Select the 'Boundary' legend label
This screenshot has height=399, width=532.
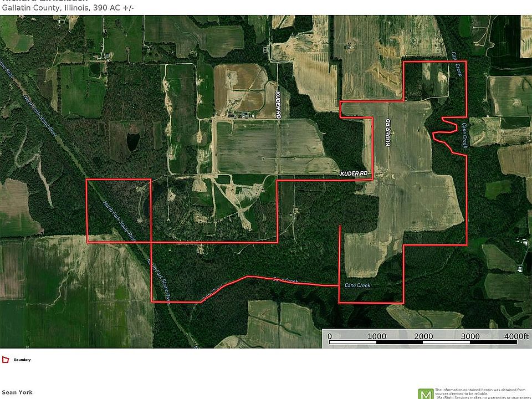[22, 360]
